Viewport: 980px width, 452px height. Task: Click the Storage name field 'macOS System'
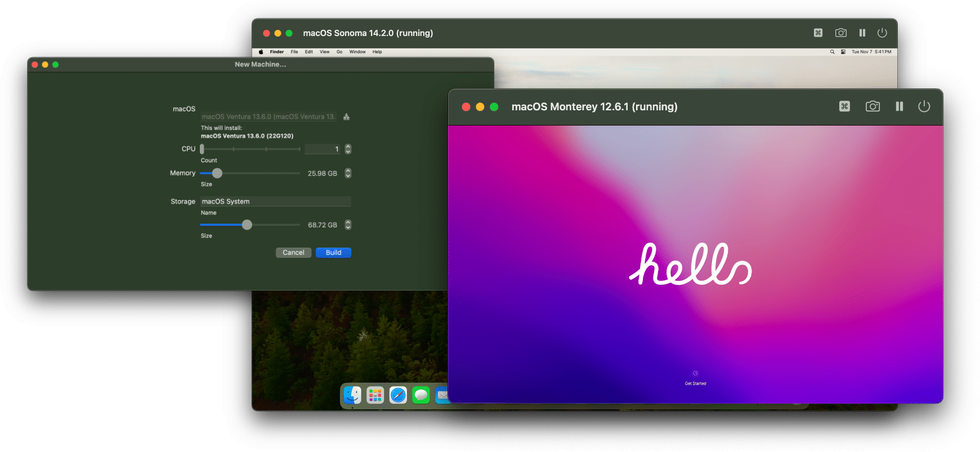click(x=276, y=202)
